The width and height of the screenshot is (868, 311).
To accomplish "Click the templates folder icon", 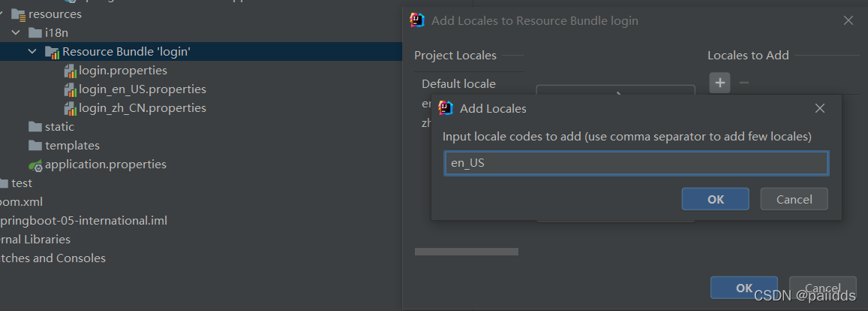I will 35,146.
